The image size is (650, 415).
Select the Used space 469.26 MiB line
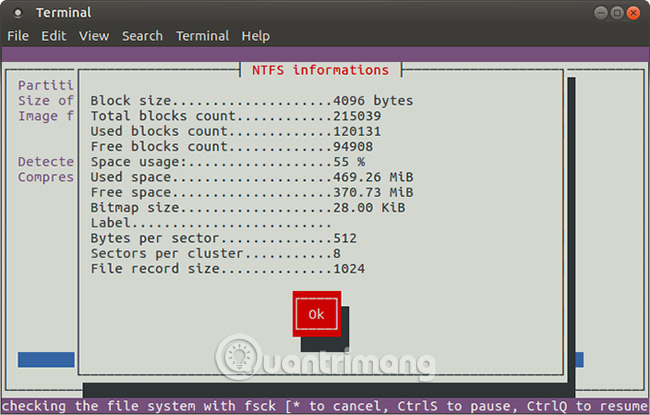click(x=251, y=177)
